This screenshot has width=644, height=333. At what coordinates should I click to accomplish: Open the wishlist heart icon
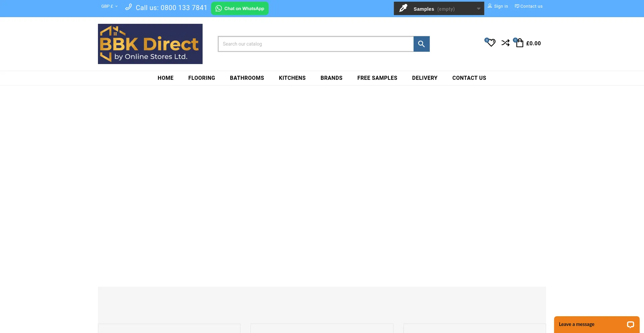491,43
